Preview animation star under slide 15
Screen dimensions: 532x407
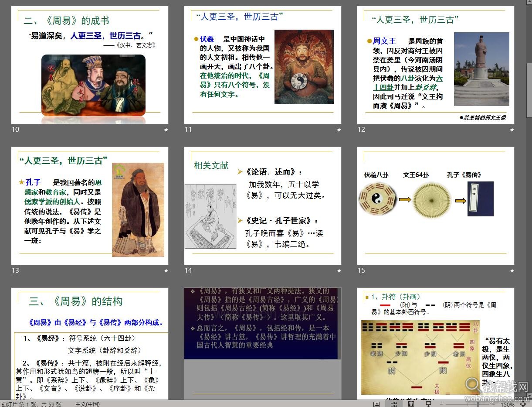click(x=512, y=270)
